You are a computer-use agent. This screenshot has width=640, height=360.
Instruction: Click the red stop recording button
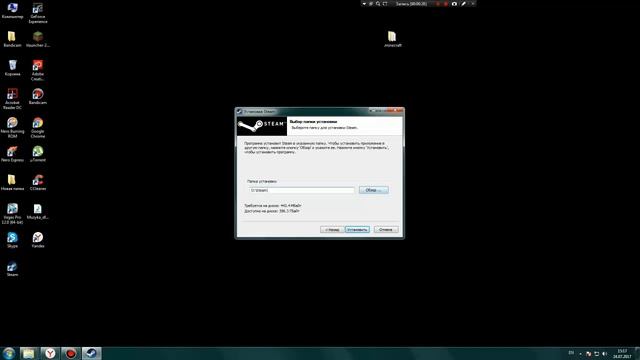[x=446, y=4]
